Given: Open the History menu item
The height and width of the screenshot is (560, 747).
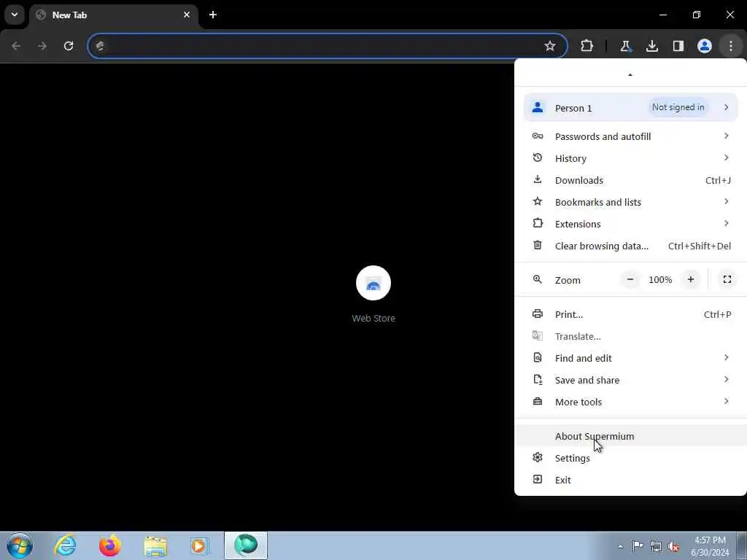Looking at the screenshot, I should (630, 158).
